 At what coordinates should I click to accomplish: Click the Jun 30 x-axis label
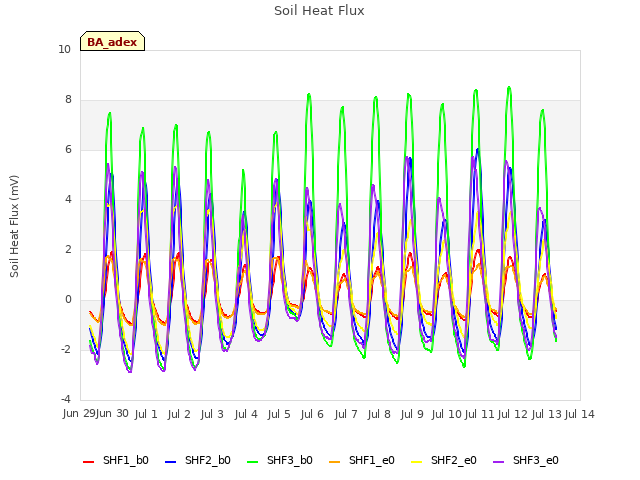click(112, 414)
